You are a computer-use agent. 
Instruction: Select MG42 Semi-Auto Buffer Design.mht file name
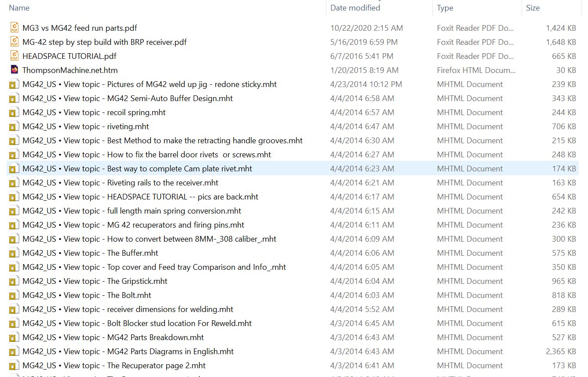(x=128, y=98)
